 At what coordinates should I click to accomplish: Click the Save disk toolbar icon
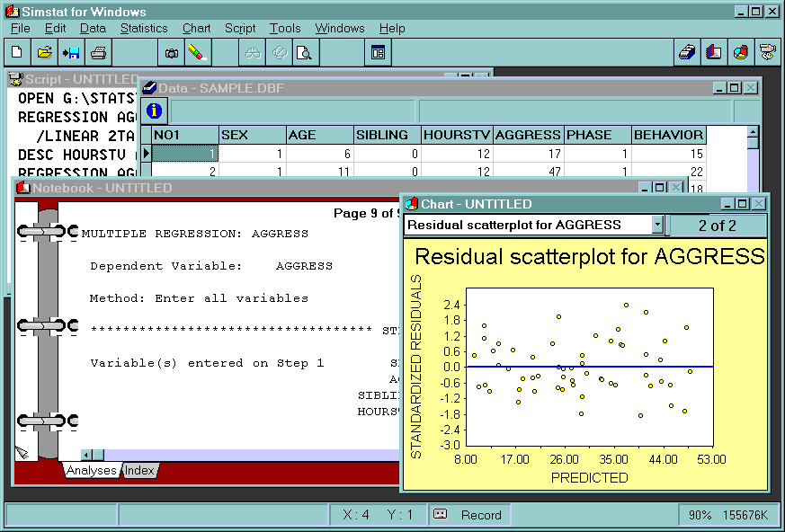(71, 53)
